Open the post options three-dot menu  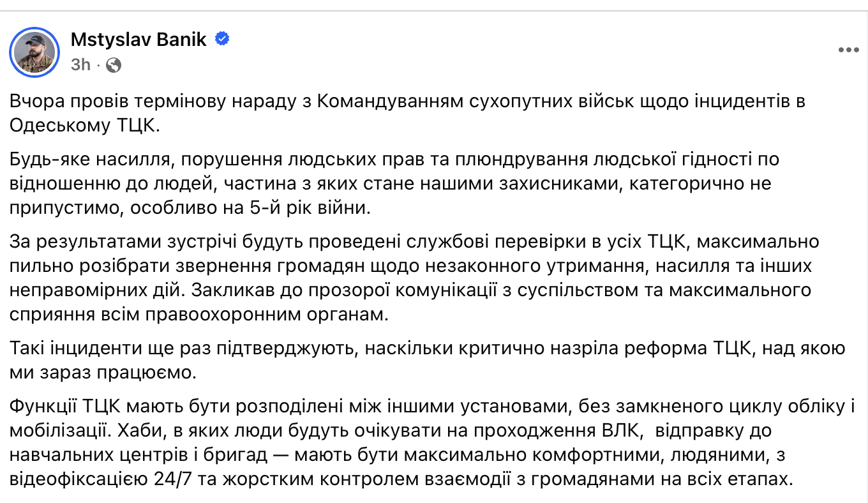tap(848, 50)
